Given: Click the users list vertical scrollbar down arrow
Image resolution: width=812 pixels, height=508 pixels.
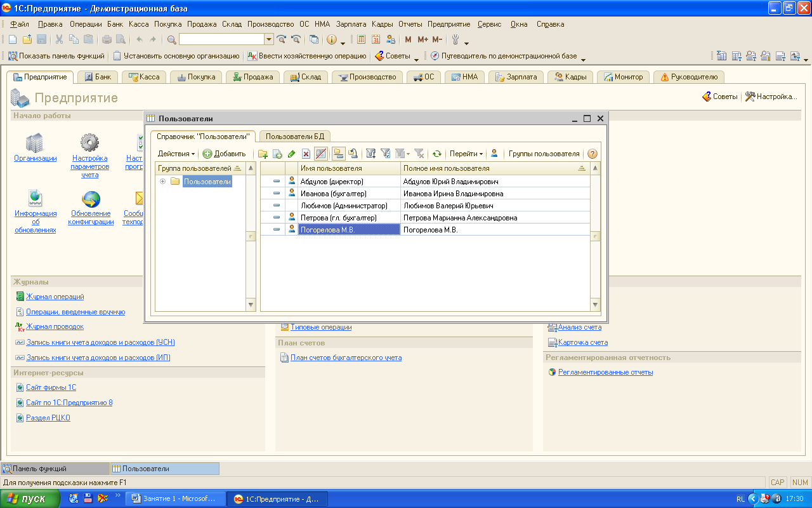Looking at the screenshot, I should click(x=595, y=305).
